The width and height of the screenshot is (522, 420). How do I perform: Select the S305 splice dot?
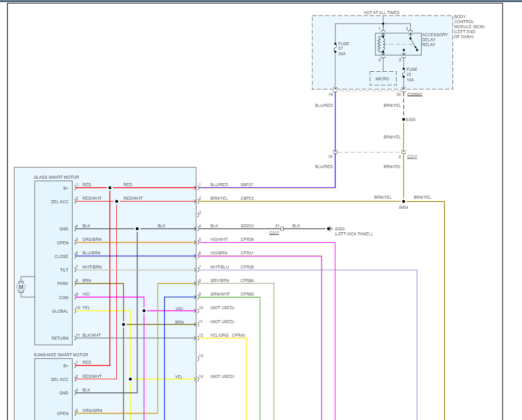coord(404,119)
